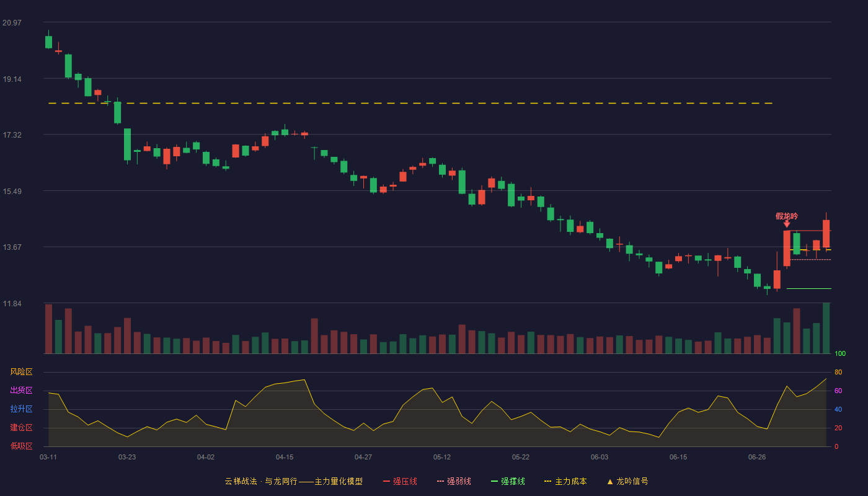This screenshot has width=868, height=496.
Task: Click the green 强撑线 legend marker
Action: 494,482
